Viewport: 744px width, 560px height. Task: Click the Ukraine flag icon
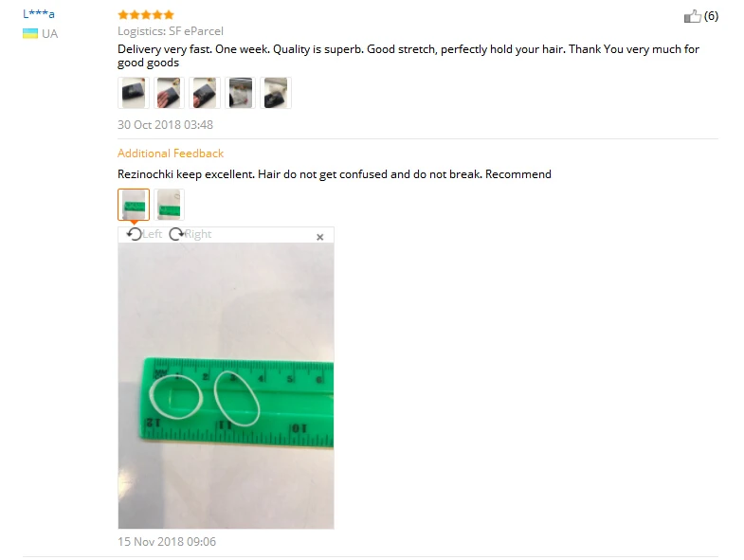tap(30, 33)
